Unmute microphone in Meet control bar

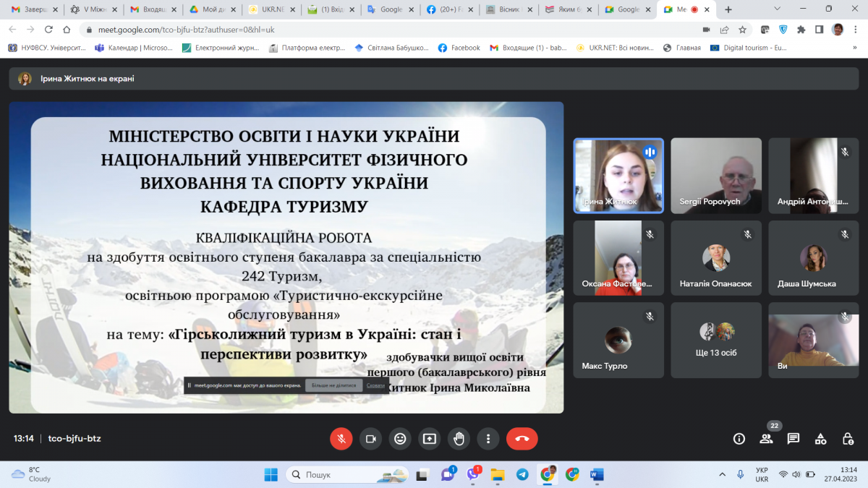coord(341,438)
